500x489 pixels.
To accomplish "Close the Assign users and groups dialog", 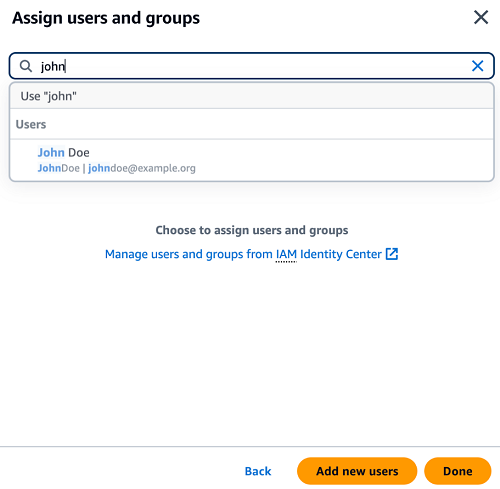I will click(481, 17).
